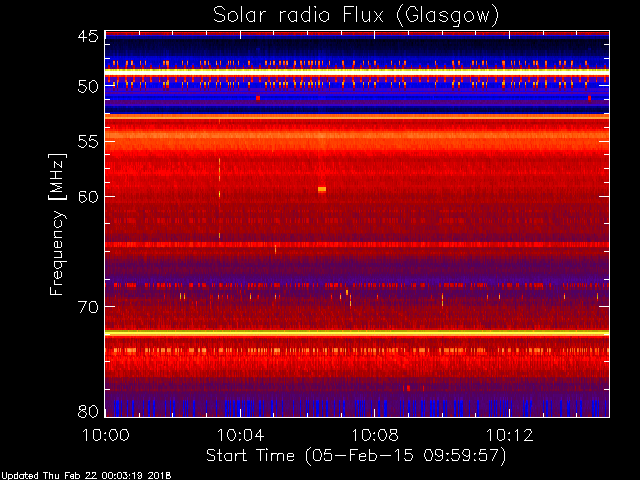Click the plot title 'Solar radio Flux (Glasgow)'
640x480 pixels.
click(x=356, y=16)
